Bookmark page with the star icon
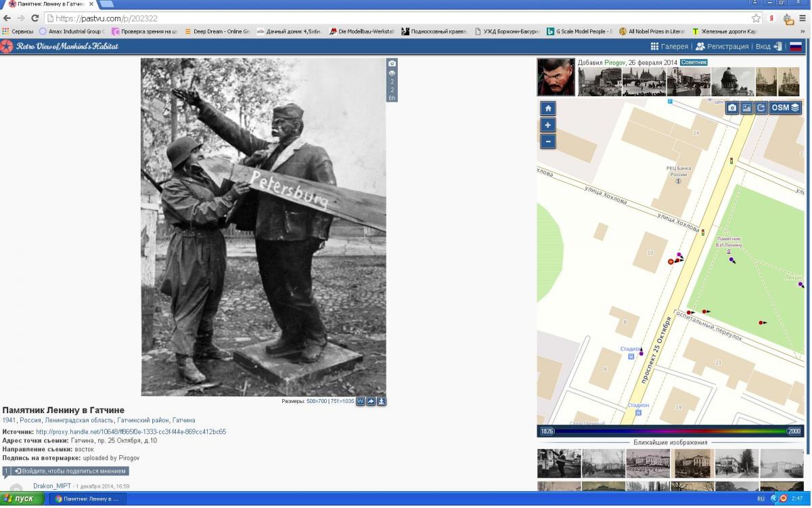Image resolution: width=812 pixels, height=508 pixels. point(756,18)
